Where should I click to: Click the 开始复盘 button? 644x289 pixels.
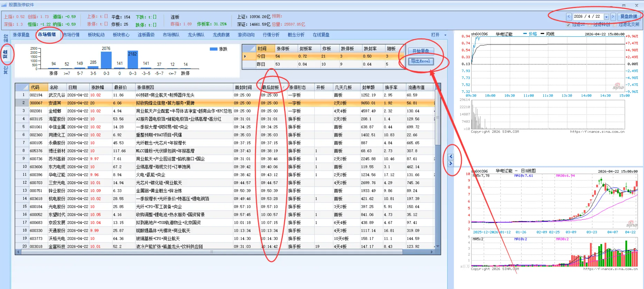422,50
